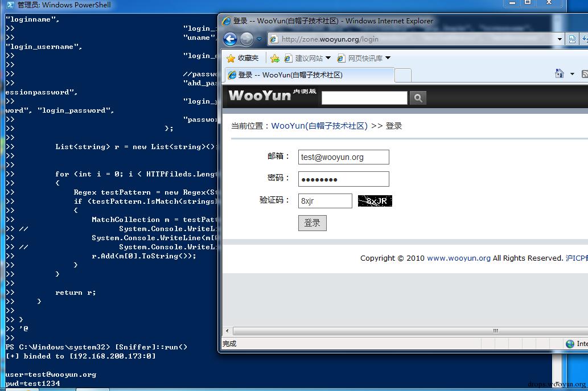This screenshot has width=588, height=391.
Task: Open the WooYun(白帽子技术社区) breadcrumb link
Action: [x=319, y=126]
